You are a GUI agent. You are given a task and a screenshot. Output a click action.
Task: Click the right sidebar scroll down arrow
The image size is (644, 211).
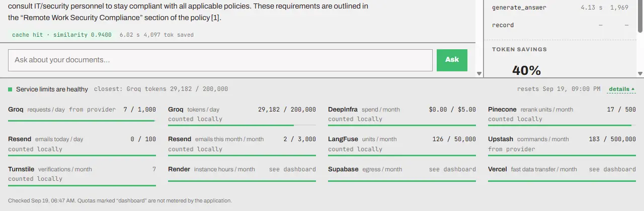640,73
